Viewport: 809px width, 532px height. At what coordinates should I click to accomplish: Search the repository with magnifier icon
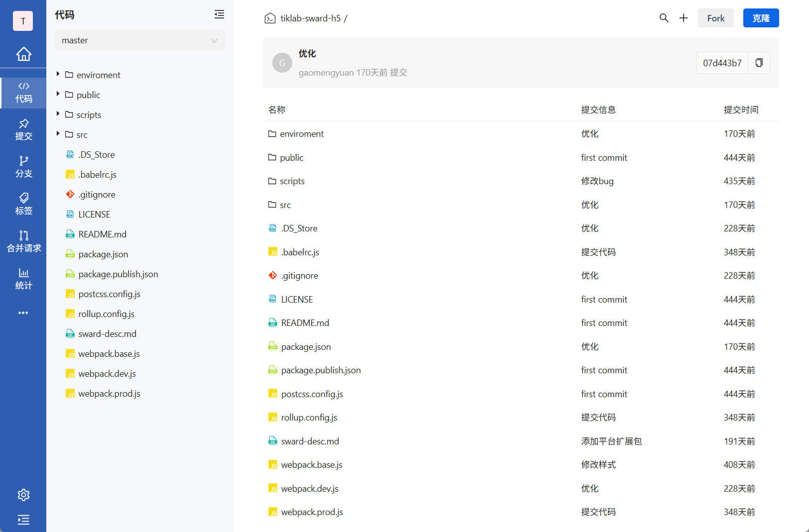(x=664, y=18)
